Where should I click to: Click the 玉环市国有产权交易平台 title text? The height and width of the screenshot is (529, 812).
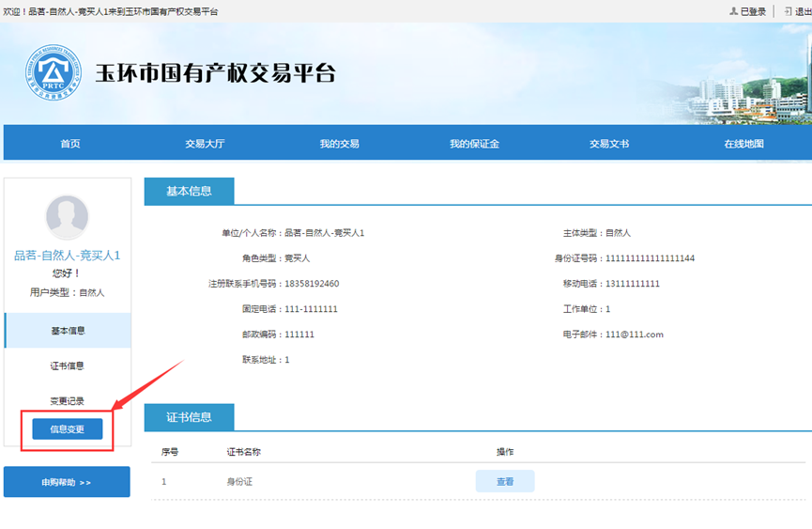pyautogui.click(x=215, y=74)
